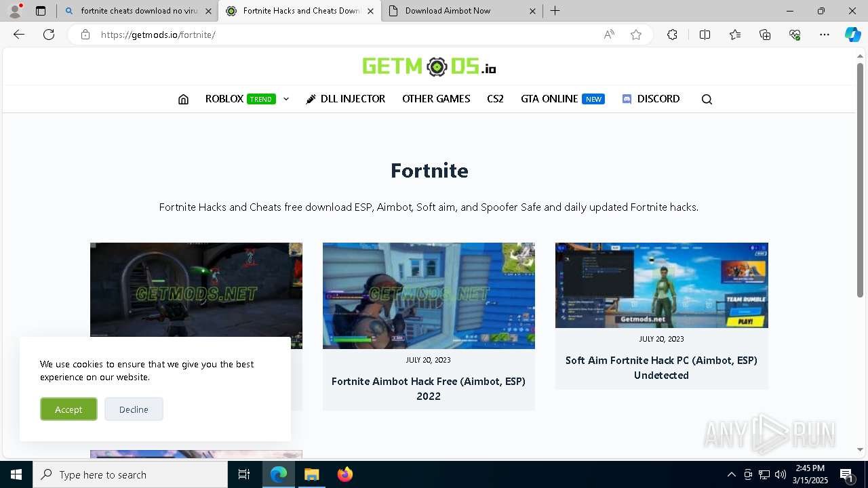Open the browser profile icon
Screen dimensions: 868x488
[x=15, y=11]
